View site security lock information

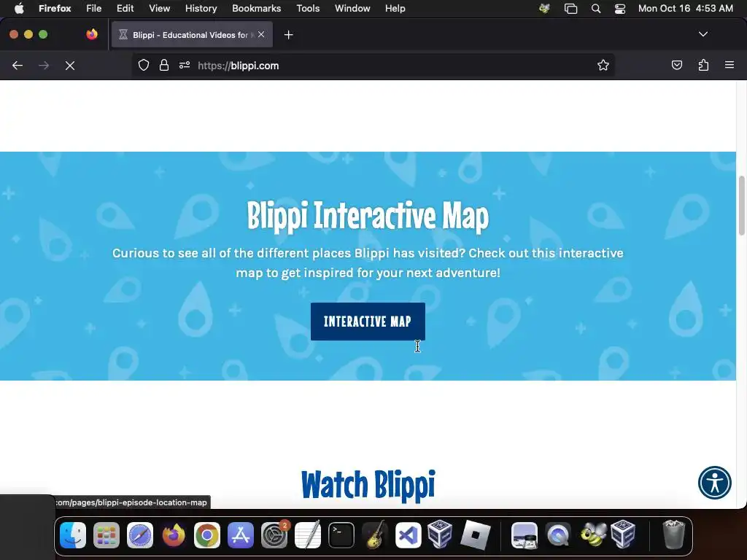pyautogui.click(x=164, y=65)
